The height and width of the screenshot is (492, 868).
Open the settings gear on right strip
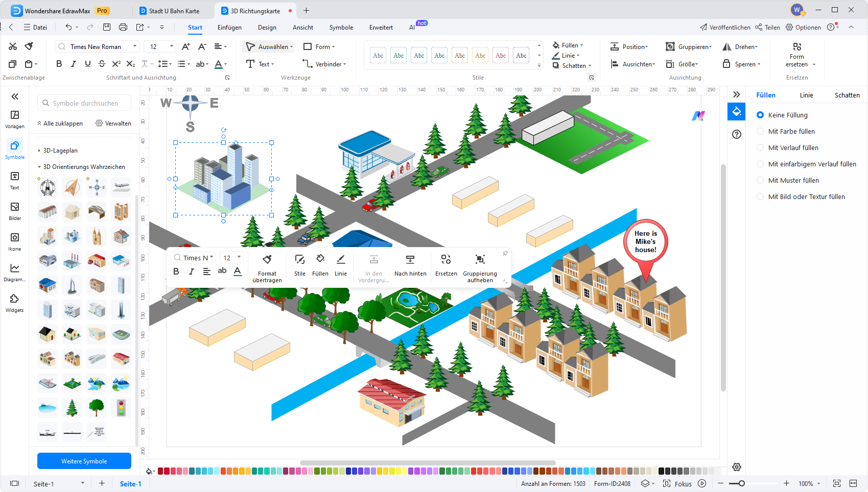[737, 467]
